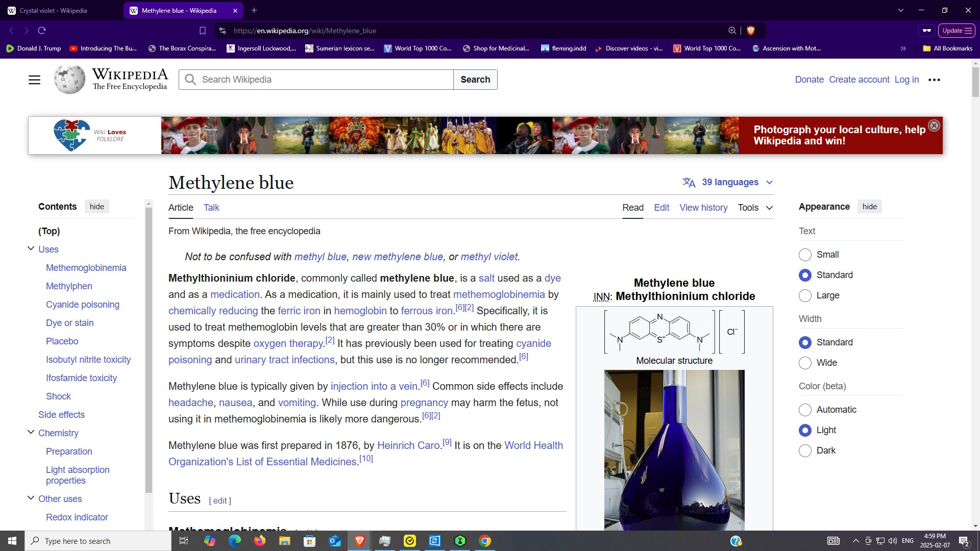
Task: Click the Search Wikipedia input field
Action: point(316,80)
